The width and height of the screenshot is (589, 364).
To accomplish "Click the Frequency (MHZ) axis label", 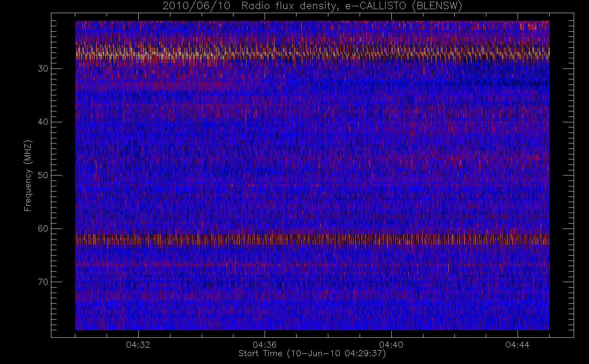I will click(28, 175).
